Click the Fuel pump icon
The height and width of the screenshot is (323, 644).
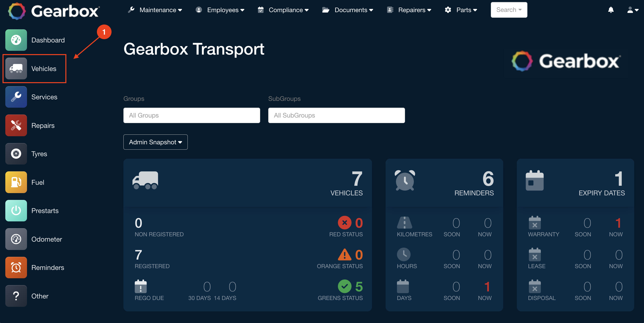[x=16, y=182]
